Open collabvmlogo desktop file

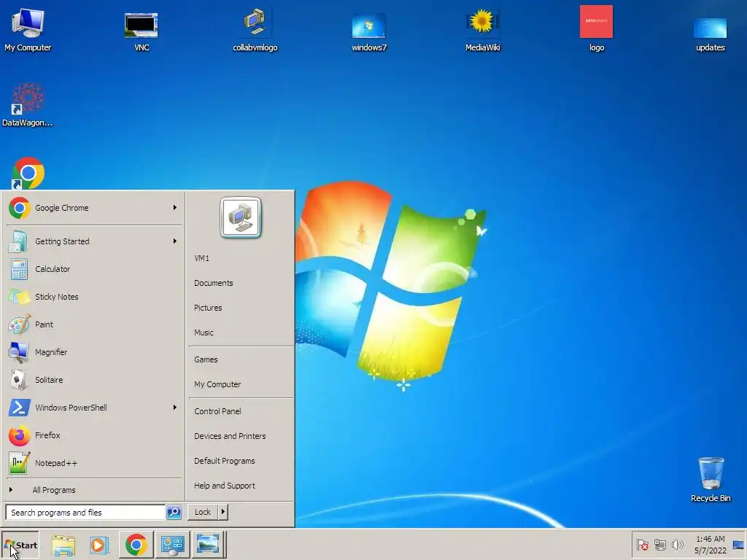(255, 30)
